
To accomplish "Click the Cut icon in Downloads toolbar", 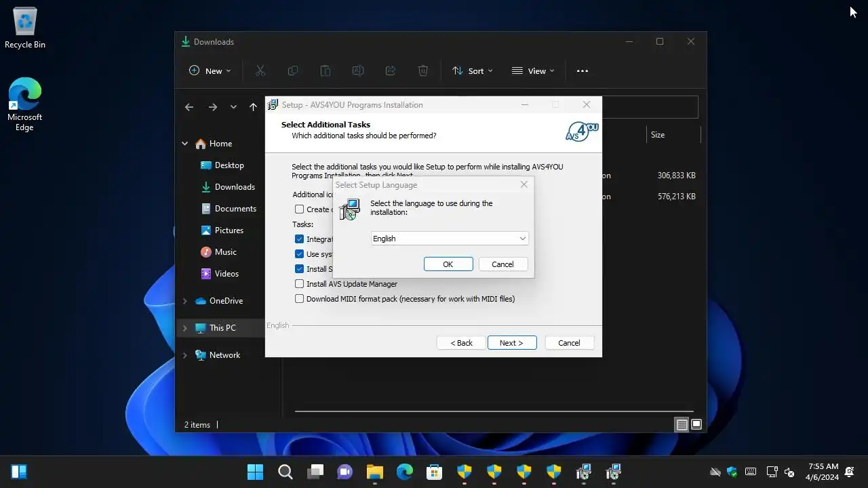I will tap(260, 70).
